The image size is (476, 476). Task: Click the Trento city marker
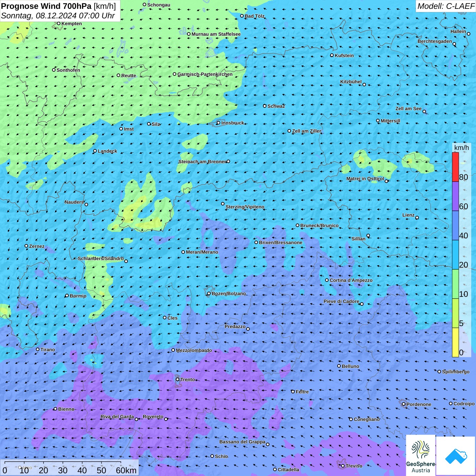point(177,379)
